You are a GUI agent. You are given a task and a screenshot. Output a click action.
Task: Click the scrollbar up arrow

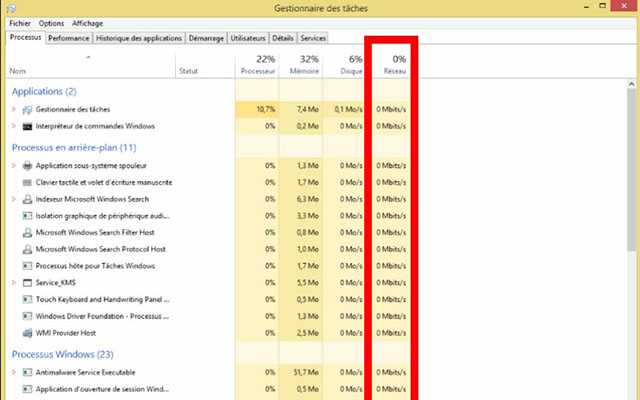[x=631, y=84]
